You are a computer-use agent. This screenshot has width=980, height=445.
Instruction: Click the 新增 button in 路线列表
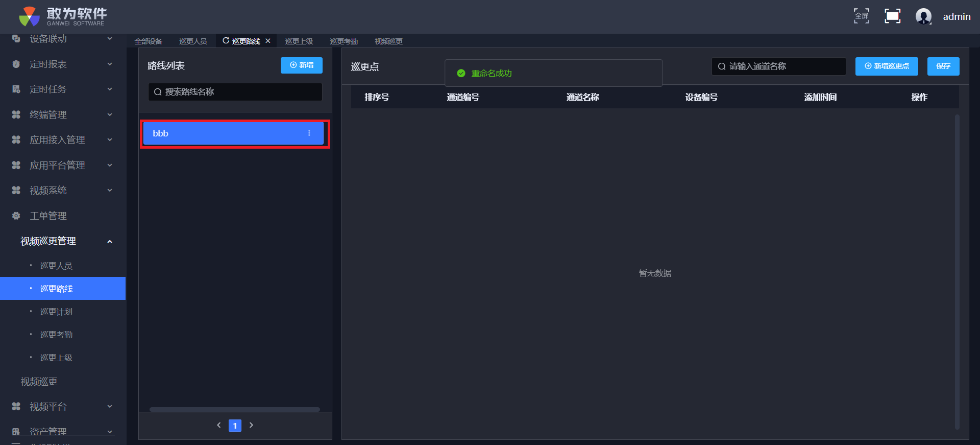point(302,65)
